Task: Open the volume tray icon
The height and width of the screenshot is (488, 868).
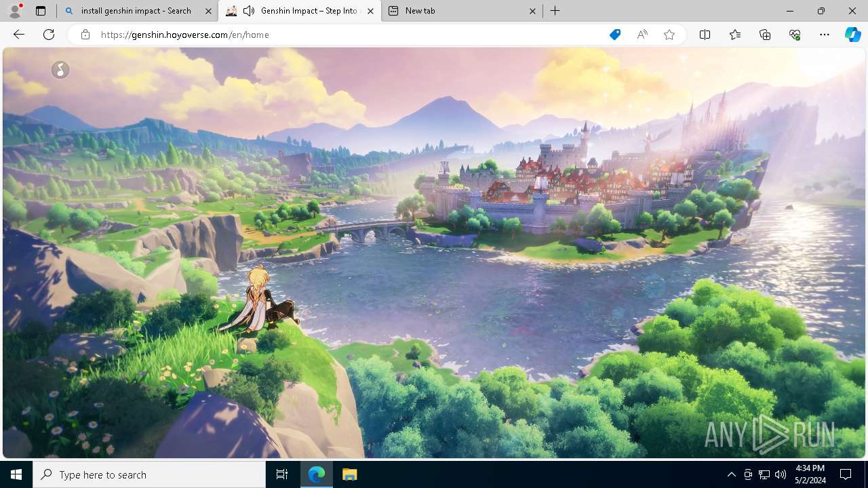Action: point(780,474)
